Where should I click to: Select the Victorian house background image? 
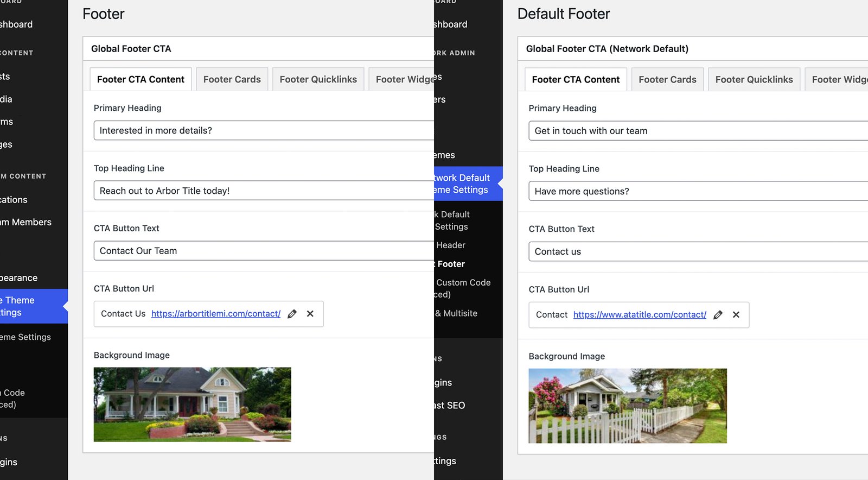[x=192, y=405]
